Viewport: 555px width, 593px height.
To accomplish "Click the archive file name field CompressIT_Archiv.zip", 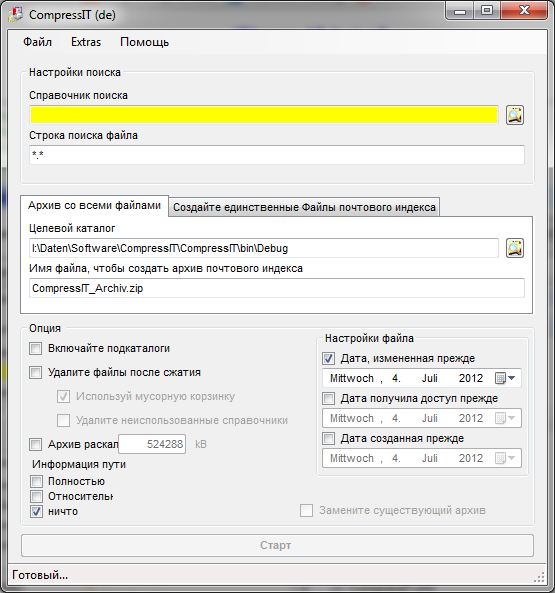I will coord(277,288).
